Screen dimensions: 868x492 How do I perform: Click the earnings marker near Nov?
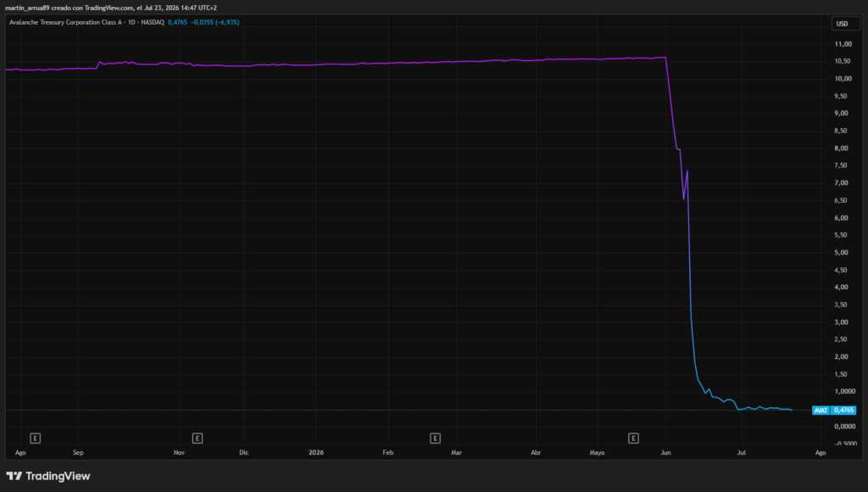[197, 439]
